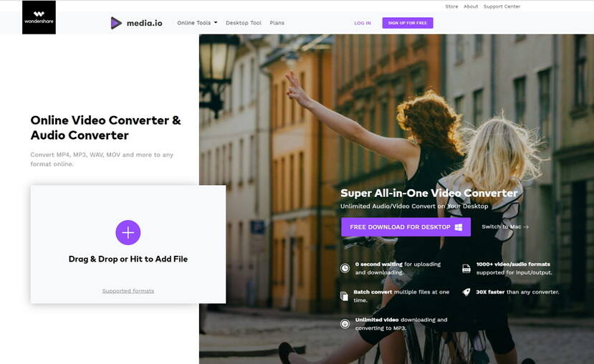
Task: Open the Store link
Action: click(451, 6)
